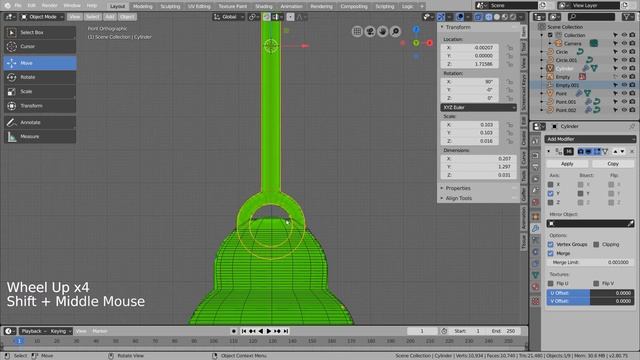This screenshot has height=360, width=640.
Task: Enable the Clipping checkbox
Action: pos(596,244)
